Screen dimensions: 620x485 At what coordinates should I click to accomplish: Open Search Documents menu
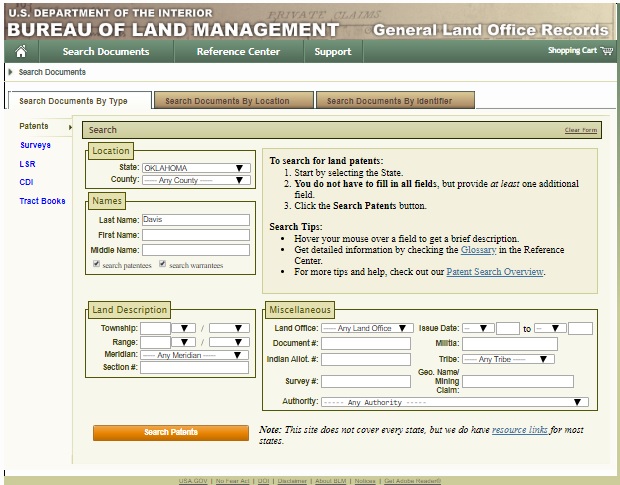click(x=106, y=51)
